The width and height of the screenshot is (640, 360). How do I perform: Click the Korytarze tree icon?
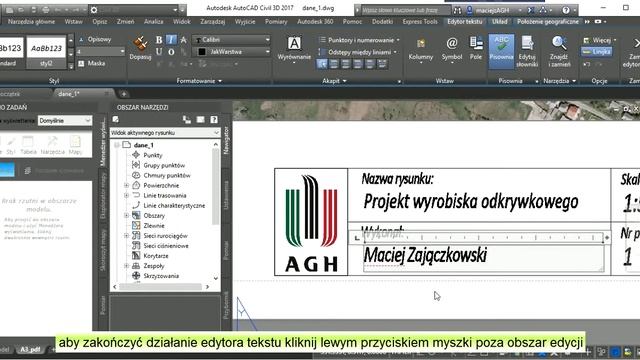click(x=136, y=256)
